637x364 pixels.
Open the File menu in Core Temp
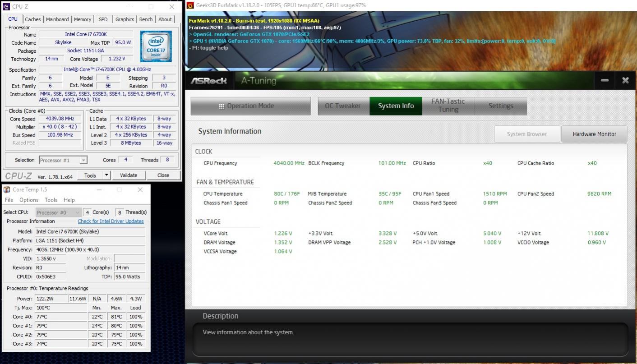coord(9,200)
